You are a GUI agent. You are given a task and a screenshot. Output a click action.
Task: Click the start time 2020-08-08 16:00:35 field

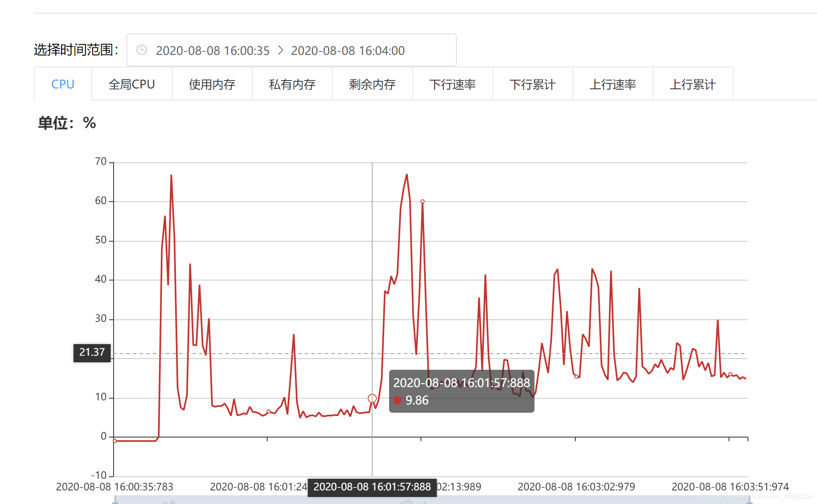[212, 50]
